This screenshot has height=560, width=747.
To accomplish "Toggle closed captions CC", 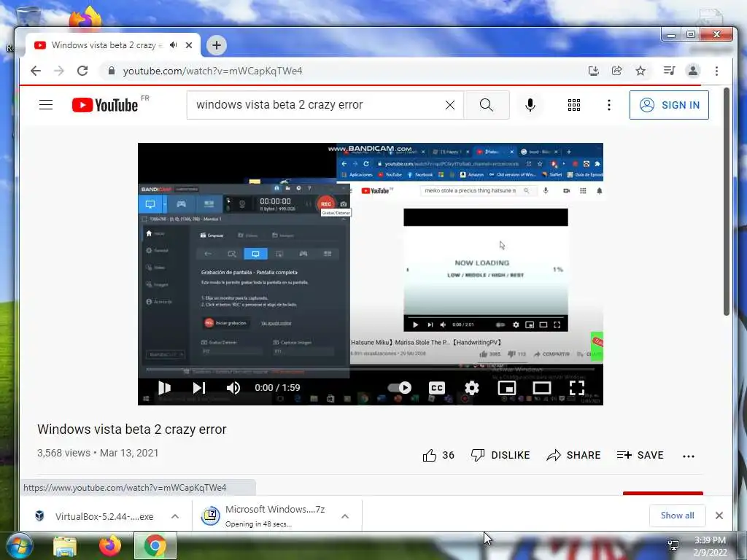I will coord(437,388).
